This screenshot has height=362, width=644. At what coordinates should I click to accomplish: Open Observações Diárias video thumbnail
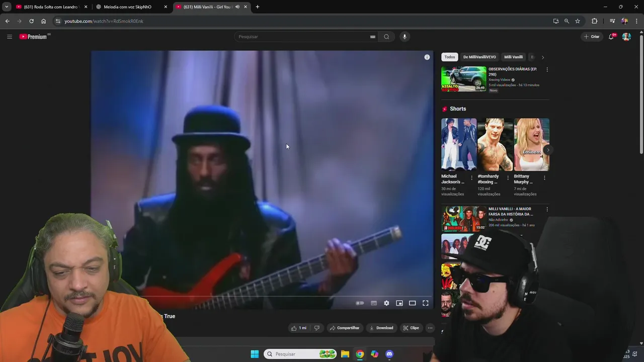tap(464, 79)
